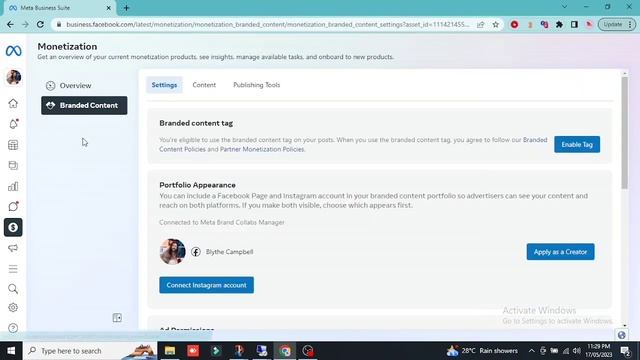Viewport: 640px width, 360px height.
Task: Click the Meta logo in the sidebar
Action: click(13, 51)
